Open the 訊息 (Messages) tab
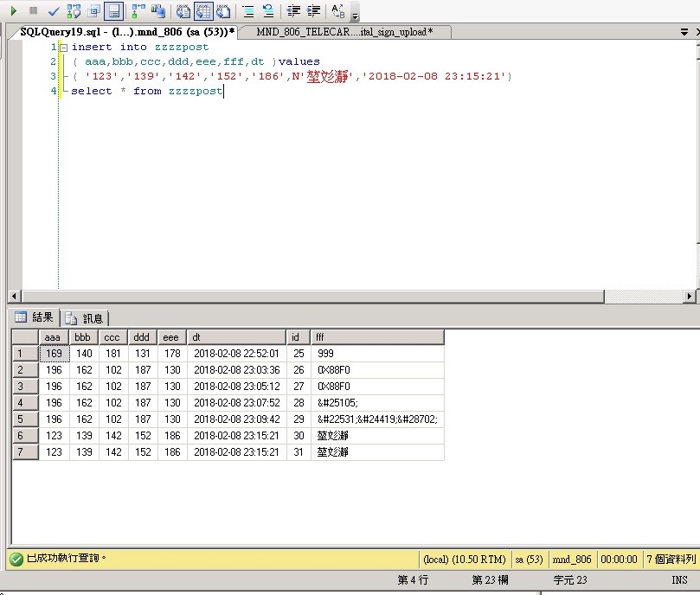Image resolution: width=700 pixels, height=595 pixels. point(85,319)
